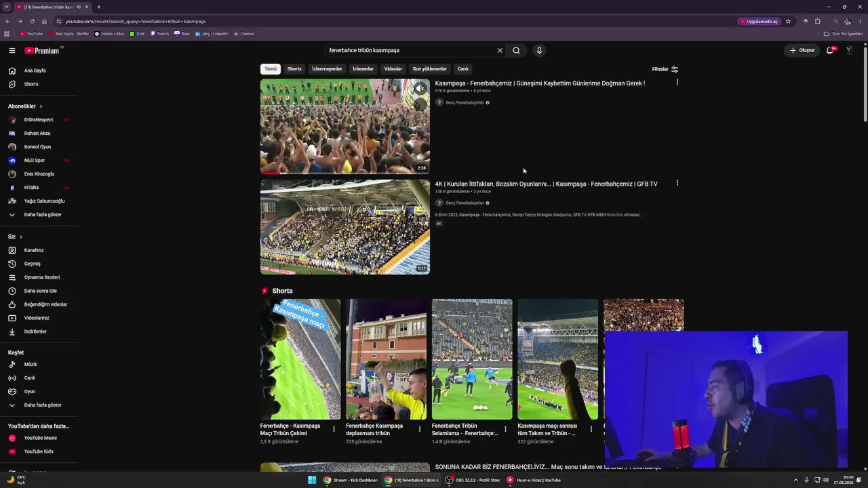Open the Kasımpaşa - Fenerbahçemiz video thumbnail
The height and width of the screenshot is (488, 868).
point(345,127)
